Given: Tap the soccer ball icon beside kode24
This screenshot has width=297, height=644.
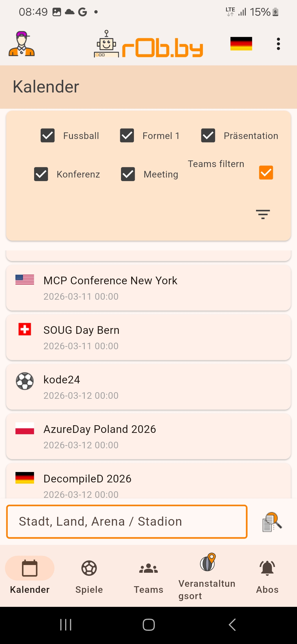Looking at the screenshot, I should 25,381.
